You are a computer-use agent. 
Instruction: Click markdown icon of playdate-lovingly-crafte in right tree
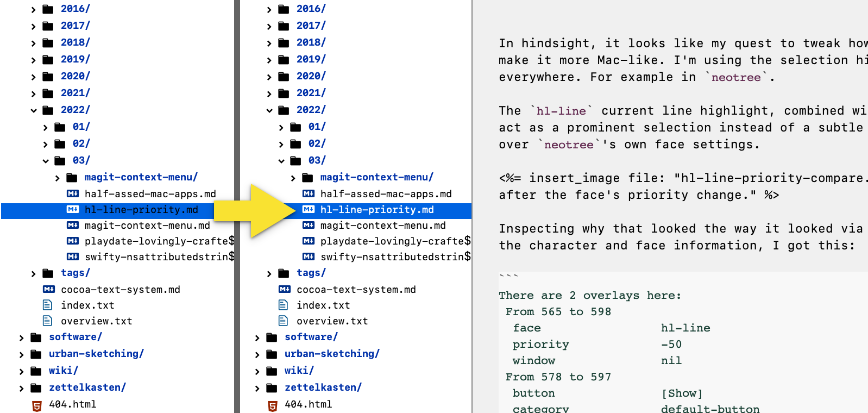(309, 241)
